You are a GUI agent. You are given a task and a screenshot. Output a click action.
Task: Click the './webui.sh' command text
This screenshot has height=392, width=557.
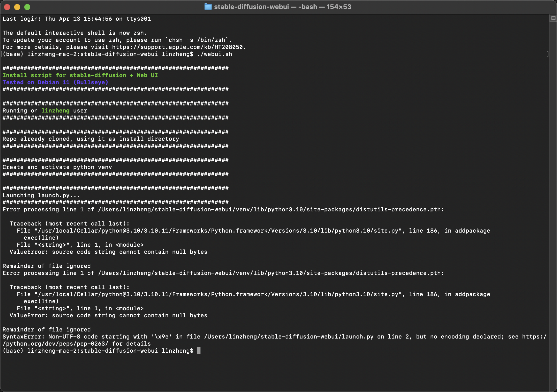click(214, 54)
